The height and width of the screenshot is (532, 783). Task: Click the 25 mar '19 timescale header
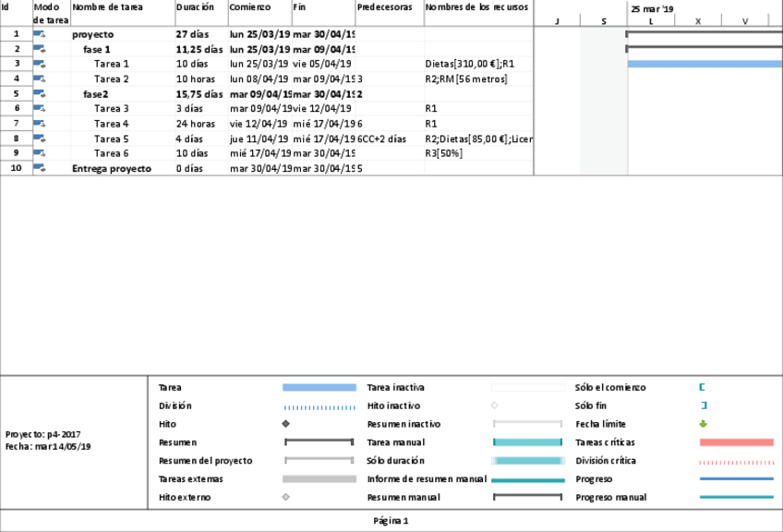tap(652, 9)
